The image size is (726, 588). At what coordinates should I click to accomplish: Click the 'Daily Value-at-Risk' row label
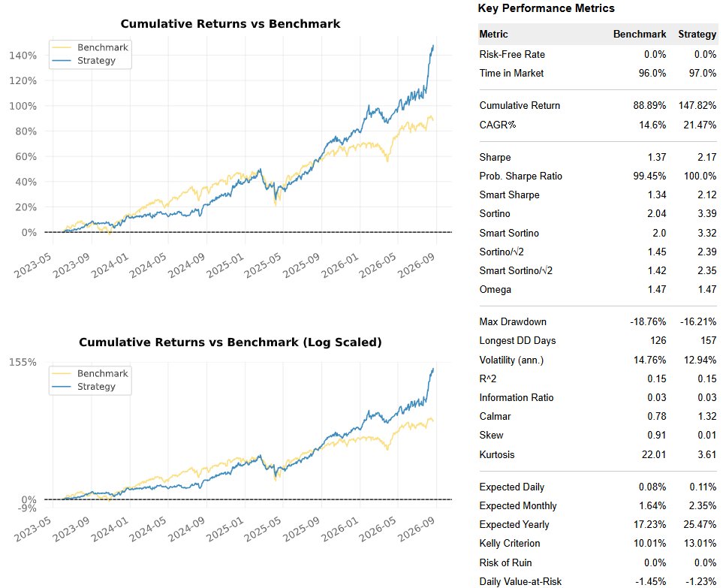[x=520, y=582]
